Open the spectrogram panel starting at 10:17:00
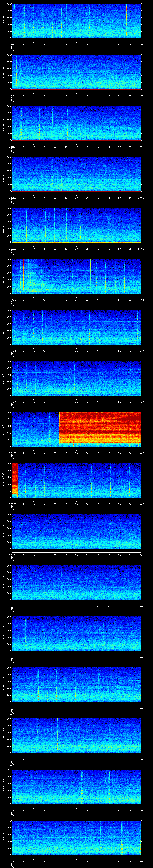 (x=77, y=72)
